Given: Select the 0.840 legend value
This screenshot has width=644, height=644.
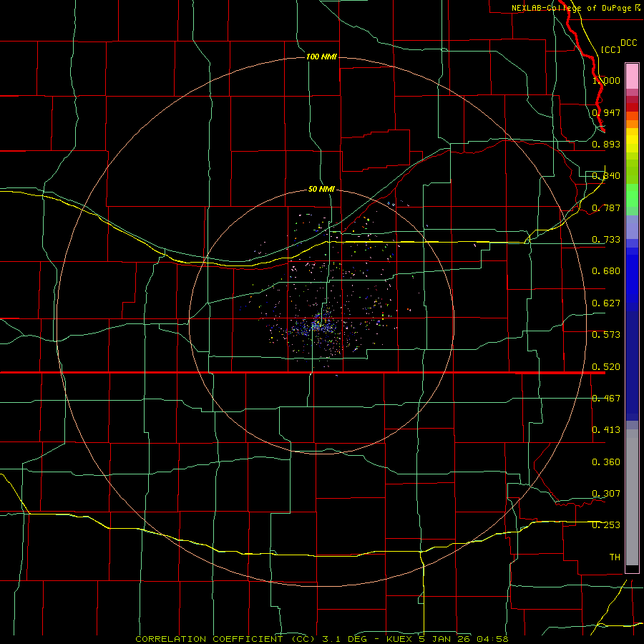Looking at the screenshot, I should [606, 176].
